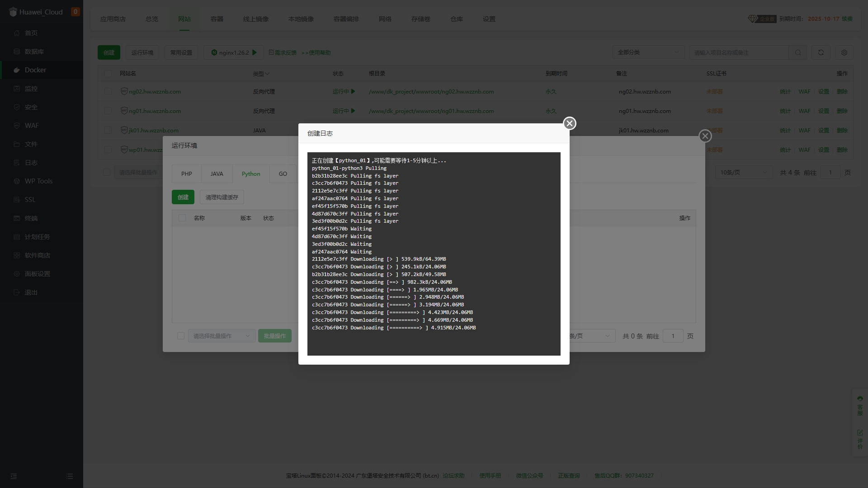Toggle the batch checkbox below the site table
Image resolution: width=868 pixels, height=488 pixels.
tap(107, 172)
